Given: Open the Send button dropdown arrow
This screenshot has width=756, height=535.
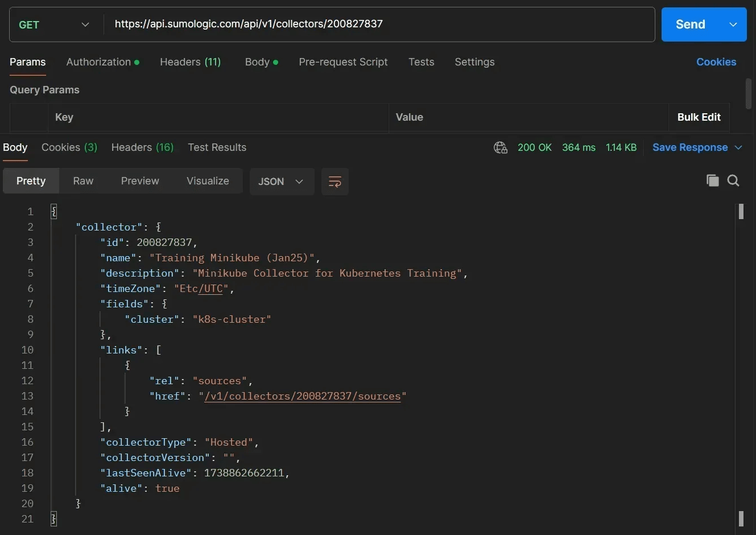Looking at the screenshot, I should pyautogui.click(x=733, y=24).
